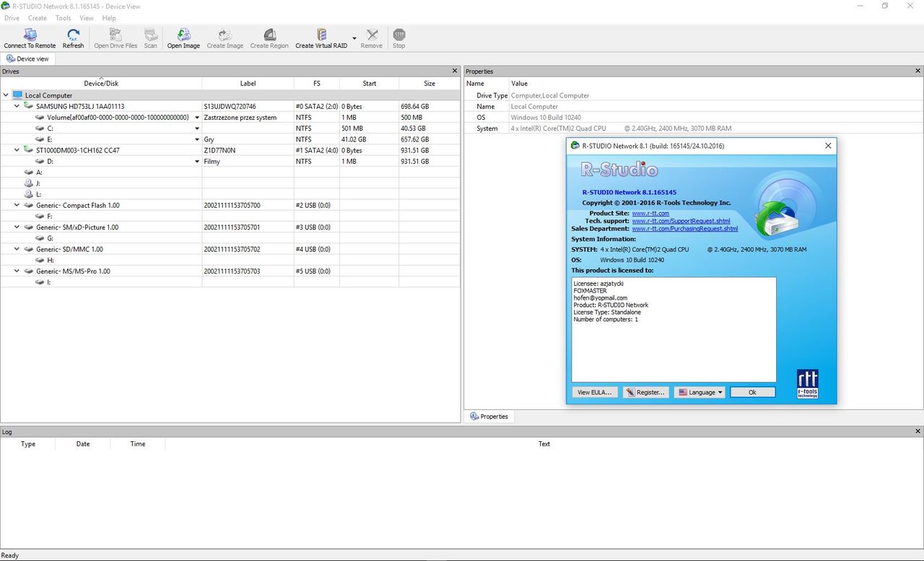The width and height of the screenshot is (924, 561).
Task: Open the Help menu
Action: pyautogui.click(x=109, y=18)
